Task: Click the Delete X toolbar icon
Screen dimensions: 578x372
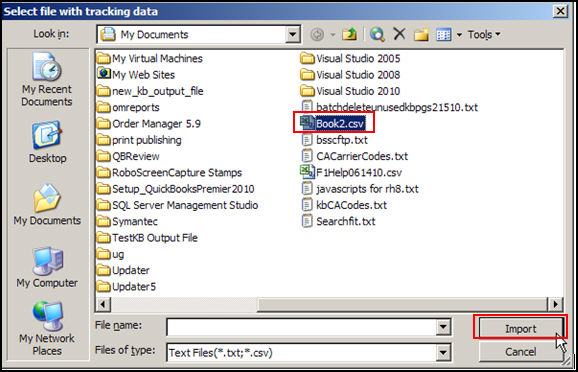Action: (x=399, y=34)
